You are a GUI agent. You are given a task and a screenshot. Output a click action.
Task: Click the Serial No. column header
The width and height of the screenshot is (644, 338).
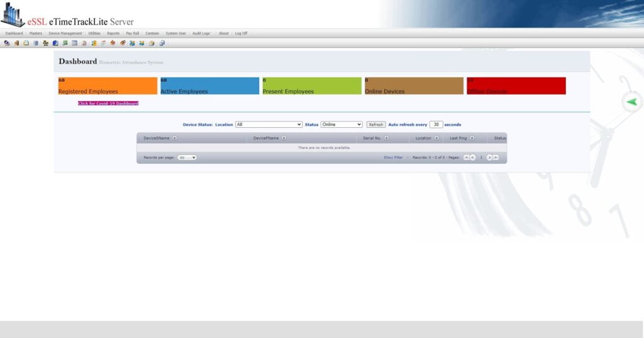click(372, 138)
